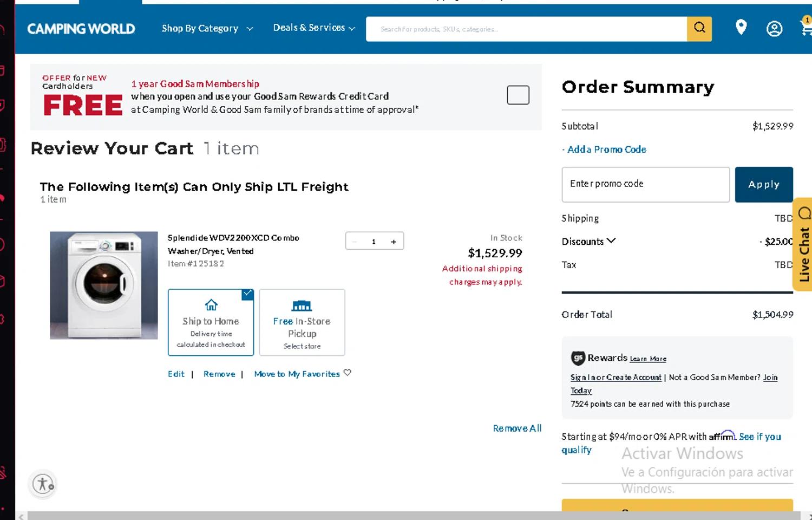
Task: Open the shopping cart icon
Action: click(x=806, y=27)
